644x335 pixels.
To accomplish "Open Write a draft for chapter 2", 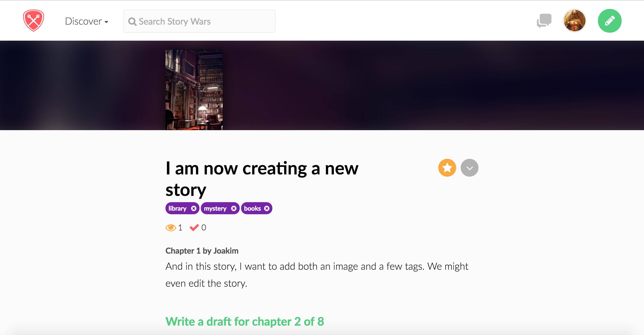I will [x=245, y=322].
